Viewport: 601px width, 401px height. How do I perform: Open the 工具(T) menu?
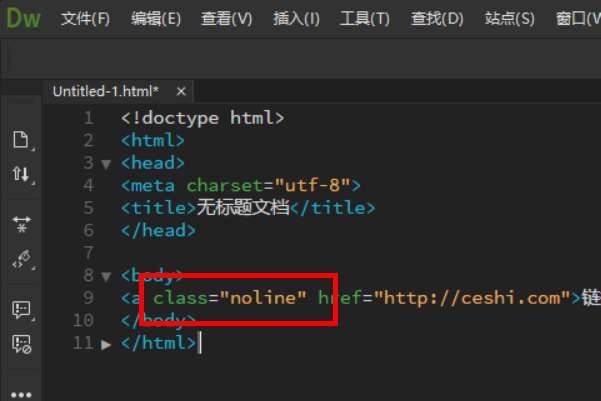tap(365, 18)
